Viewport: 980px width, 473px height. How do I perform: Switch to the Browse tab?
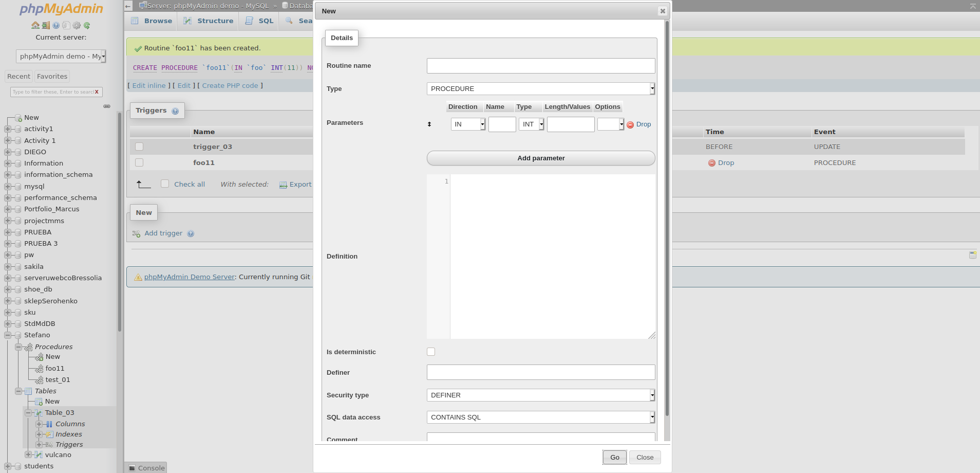(x=152, y=21)
